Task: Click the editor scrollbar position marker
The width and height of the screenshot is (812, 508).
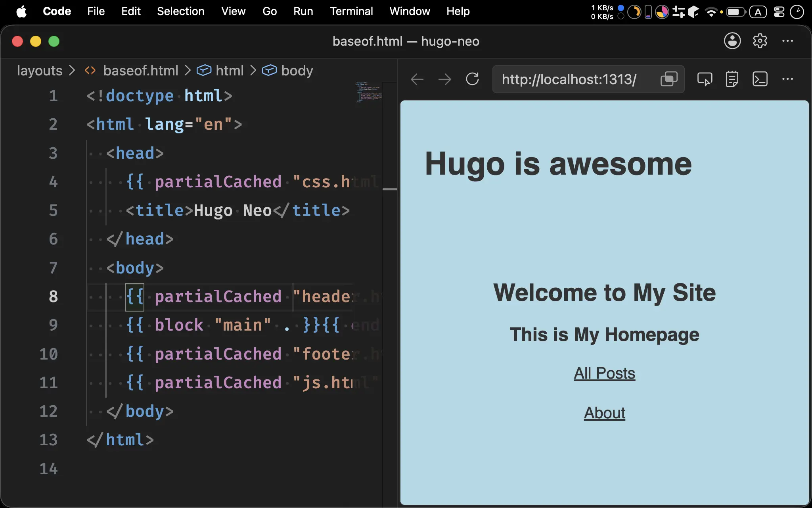Action: coord(390,189)
